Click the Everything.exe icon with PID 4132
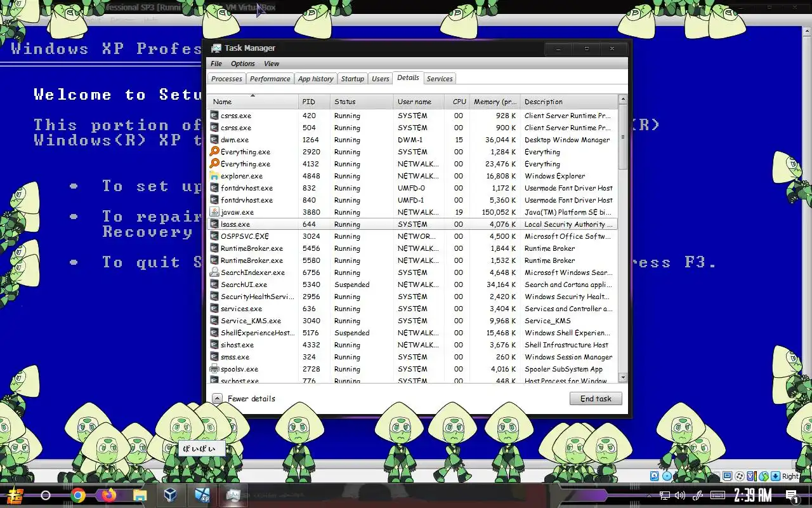 pos(214,164)
